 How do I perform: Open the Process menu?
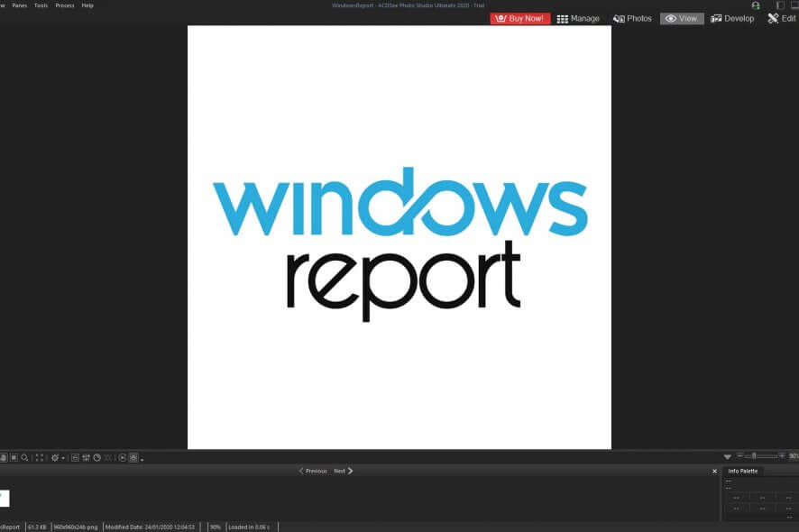pyautogui.click(x=65, y=5)
